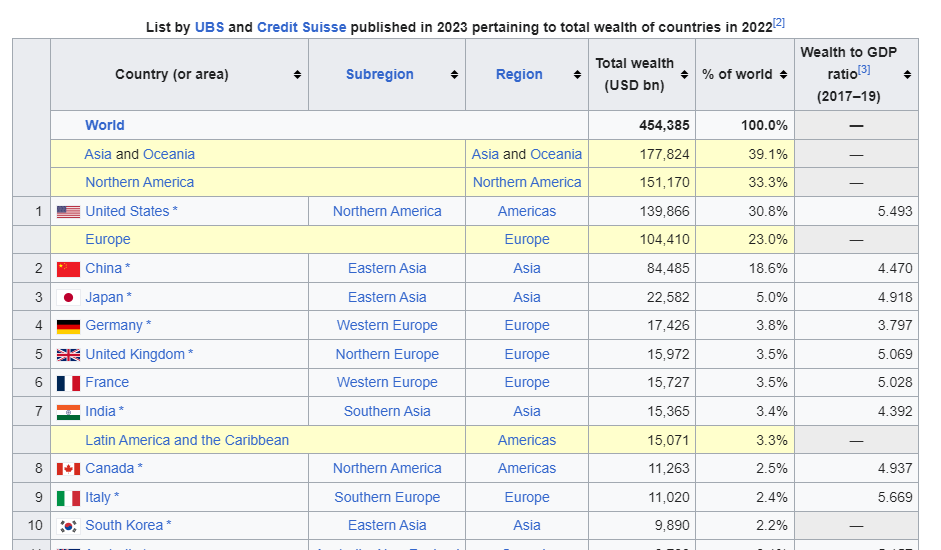Open the India country link
This screenshot has height=550, width=941.
point(100,411)
